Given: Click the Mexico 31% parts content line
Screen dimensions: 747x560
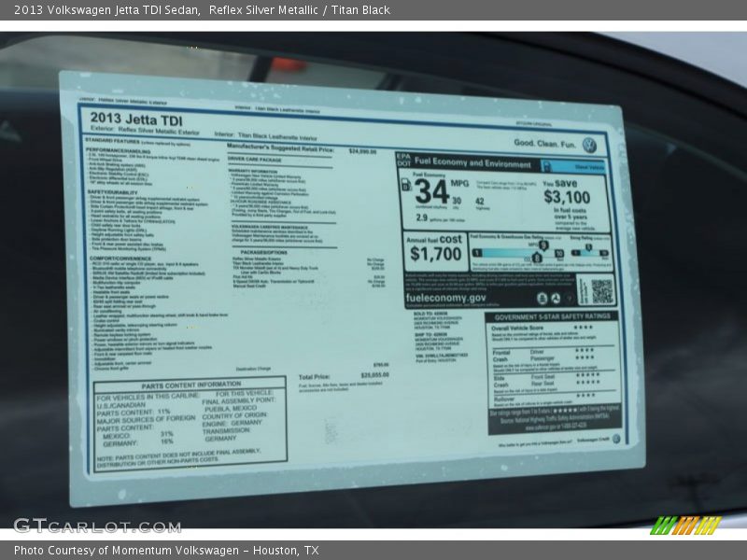Looking at the screenshot, I should coord(138,435).
